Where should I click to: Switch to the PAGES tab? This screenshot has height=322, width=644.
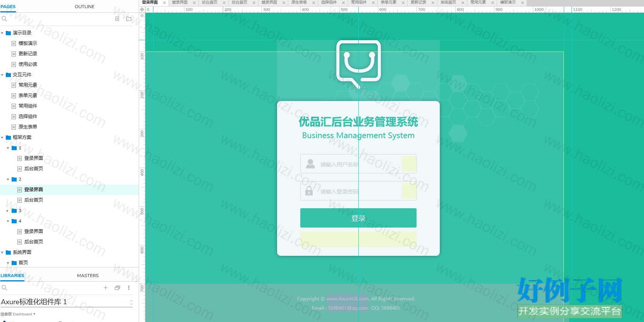[x=8, y=7]
